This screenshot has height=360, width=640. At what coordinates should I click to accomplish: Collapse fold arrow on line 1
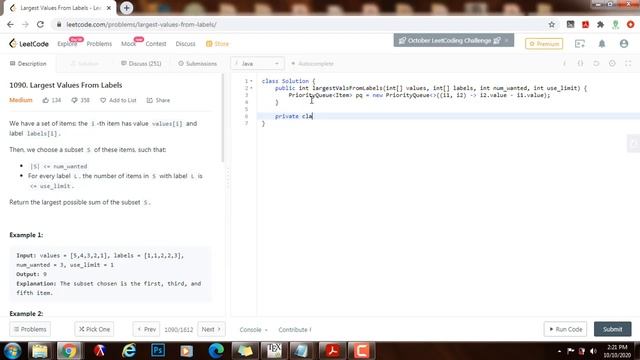pyautogui.click(x=251, y=81)
